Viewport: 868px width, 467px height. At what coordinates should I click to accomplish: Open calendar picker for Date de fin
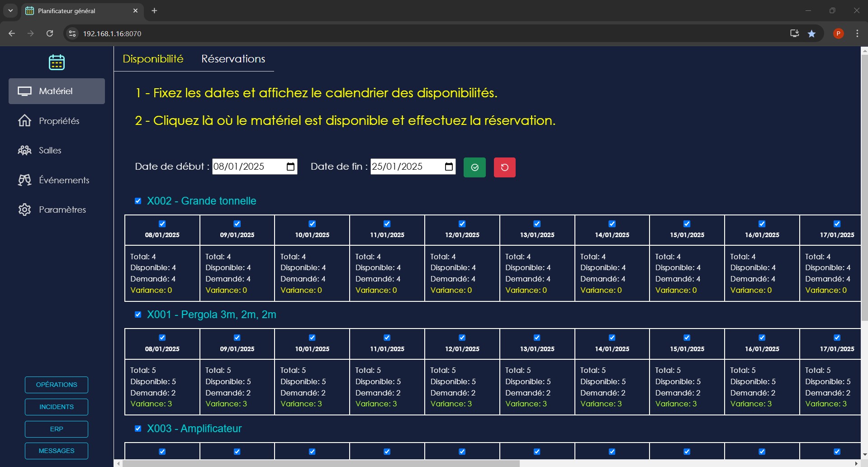[x=449, y=167]
